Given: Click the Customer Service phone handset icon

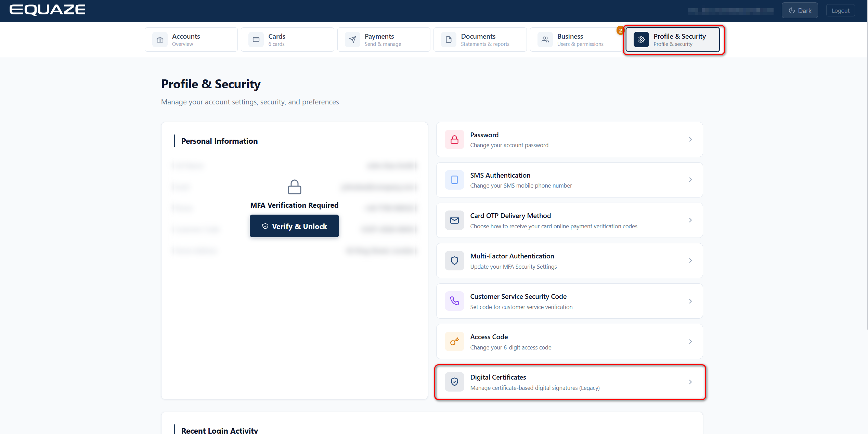Looking at the screenshot, I should [x=454, y=301].
